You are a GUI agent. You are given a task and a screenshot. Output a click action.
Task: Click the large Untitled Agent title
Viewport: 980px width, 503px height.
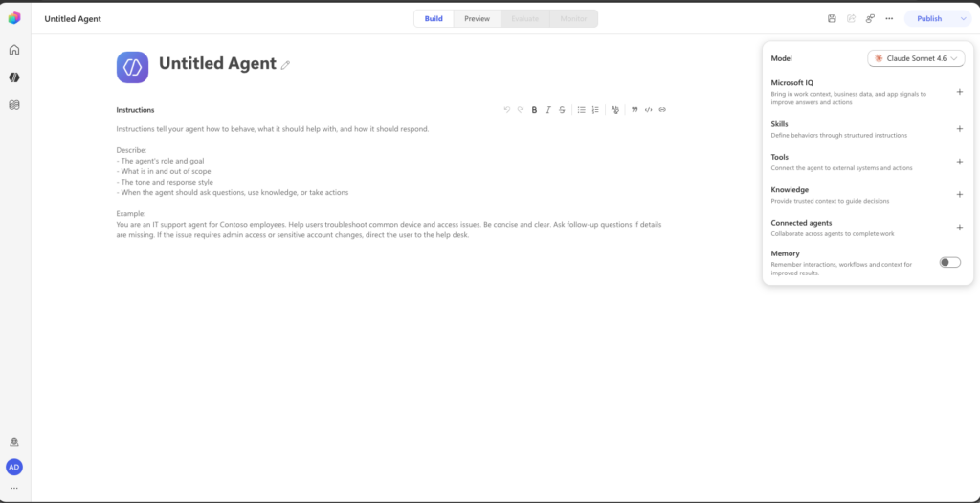pyautogui.click(x=217, y=64)
